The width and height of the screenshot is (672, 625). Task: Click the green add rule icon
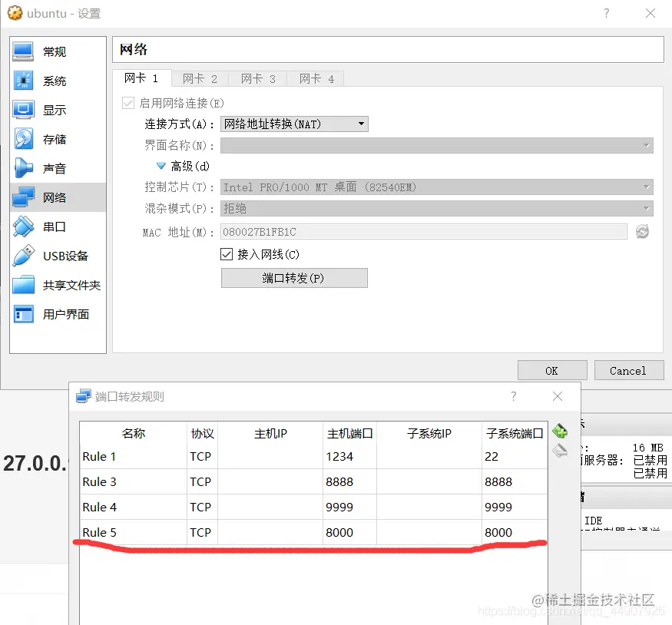point(560,431)
